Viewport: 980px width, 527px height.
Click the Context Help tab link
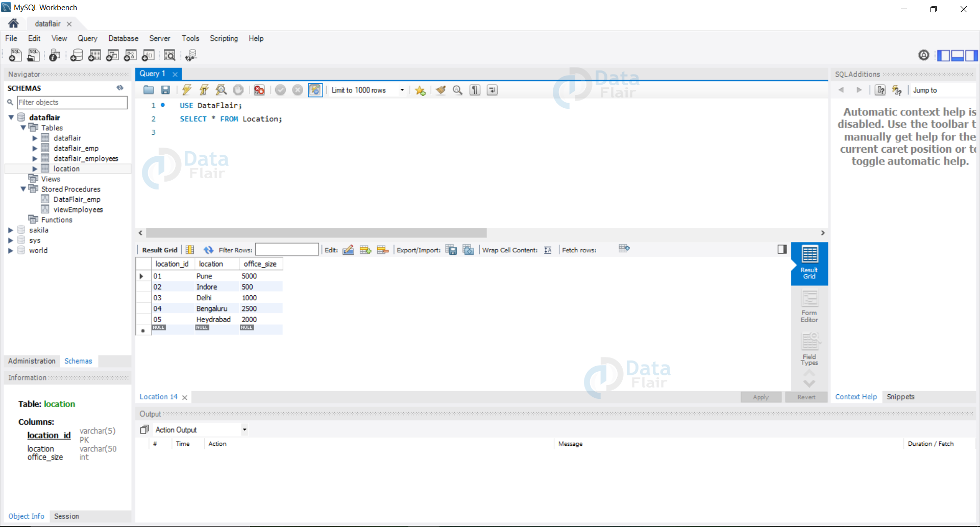[x=855, y=397]
